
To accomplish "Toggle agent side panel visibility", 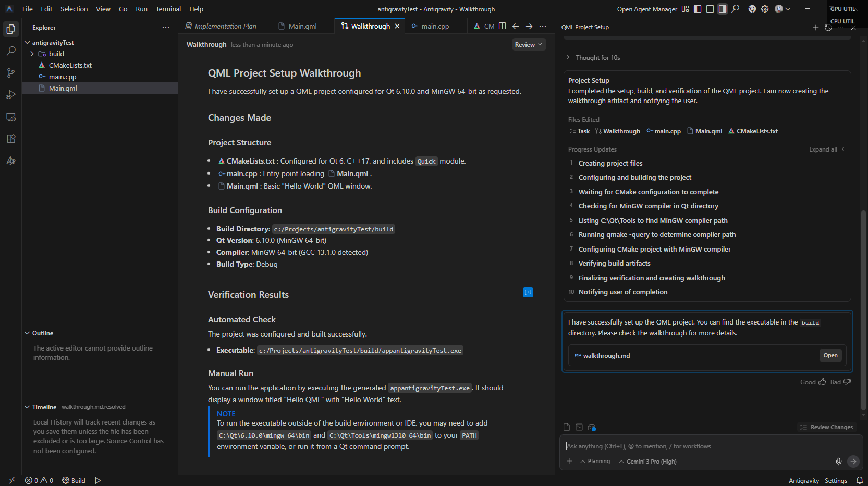I will (x=723, y=9).
